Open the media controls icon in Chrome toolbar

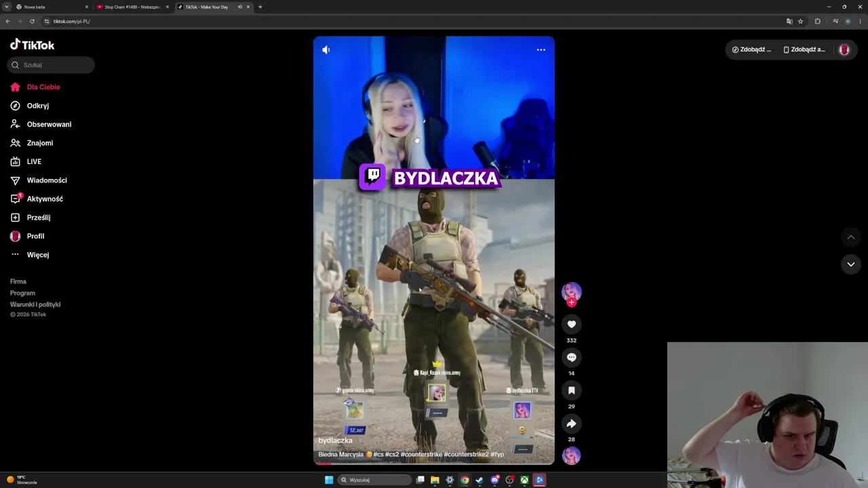pos(835,21)
